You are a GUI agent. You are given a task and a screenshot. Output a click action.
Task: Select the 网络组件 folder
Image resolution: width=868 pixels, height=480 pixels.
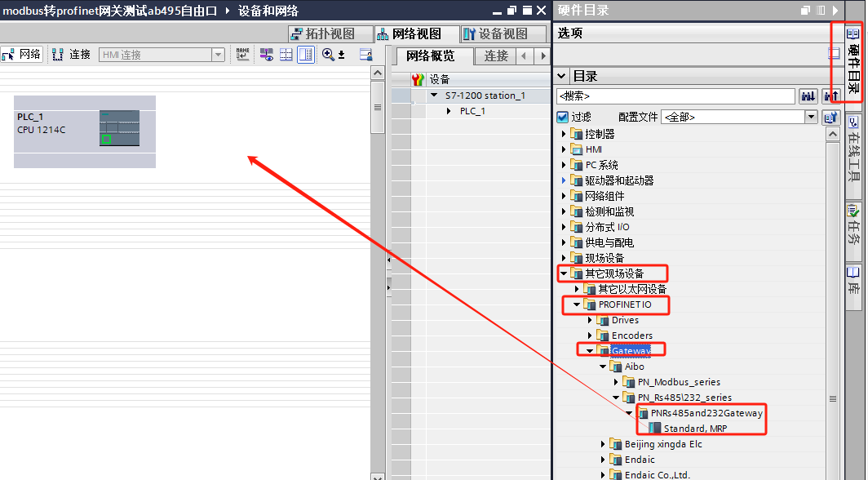coord(604,196)
